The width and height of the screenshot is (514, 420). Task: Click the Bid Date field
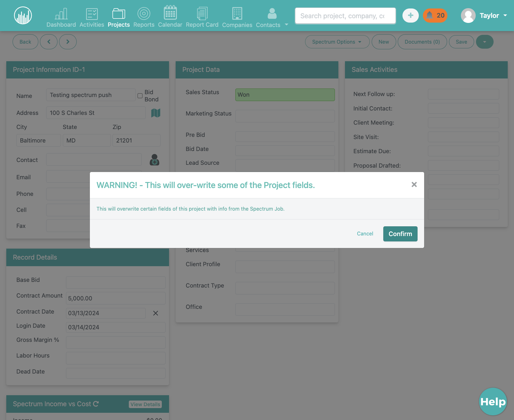(285, 151)
